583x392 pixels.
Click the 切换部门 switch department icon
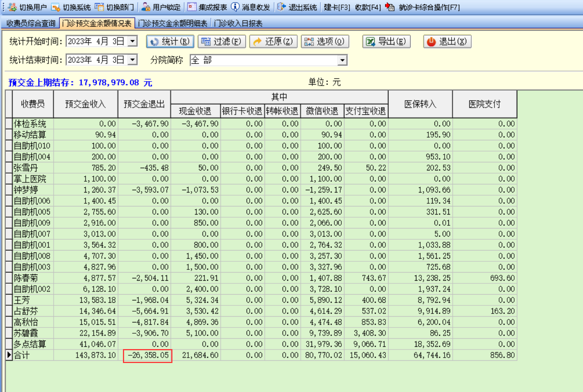pyautogui.click(x=99, y=7)
